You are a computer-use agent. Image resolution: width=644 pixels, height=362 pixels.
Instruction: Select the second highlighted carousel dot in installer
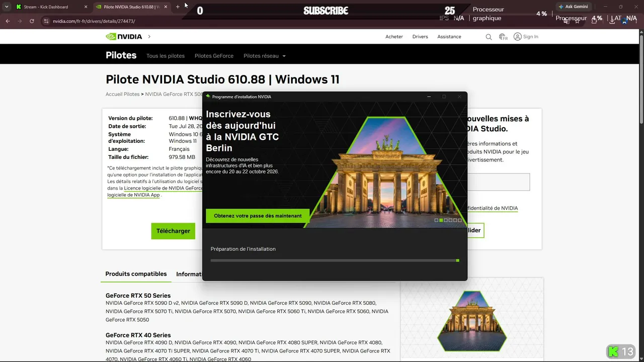point(441,220)
